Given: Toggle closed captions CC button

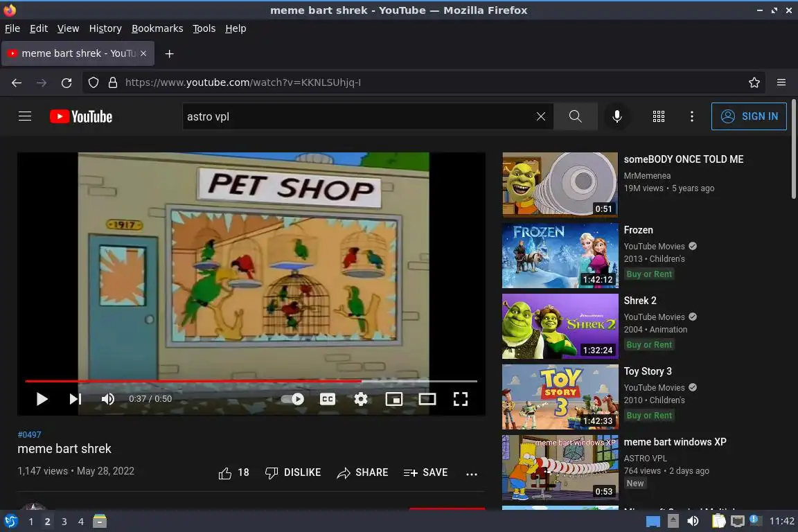Looking at the screenshot, I should pos(327,399).
